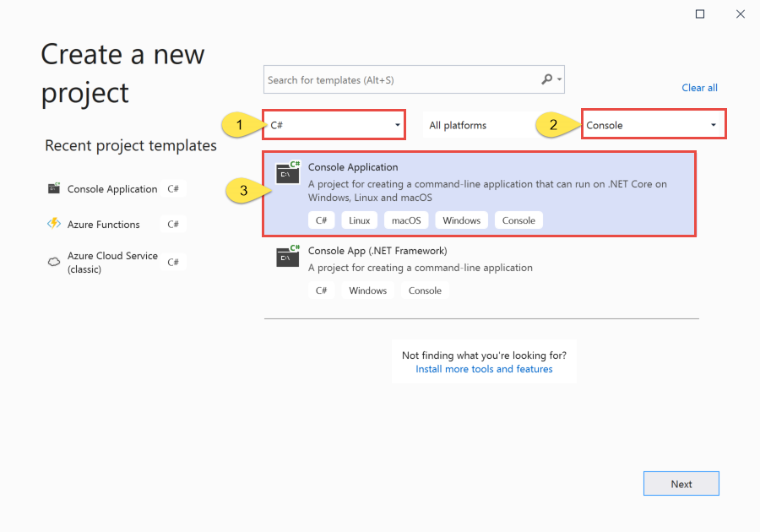Click recent Console Application template icon
The width and height of the screenshot is (760, 532).
54,188
